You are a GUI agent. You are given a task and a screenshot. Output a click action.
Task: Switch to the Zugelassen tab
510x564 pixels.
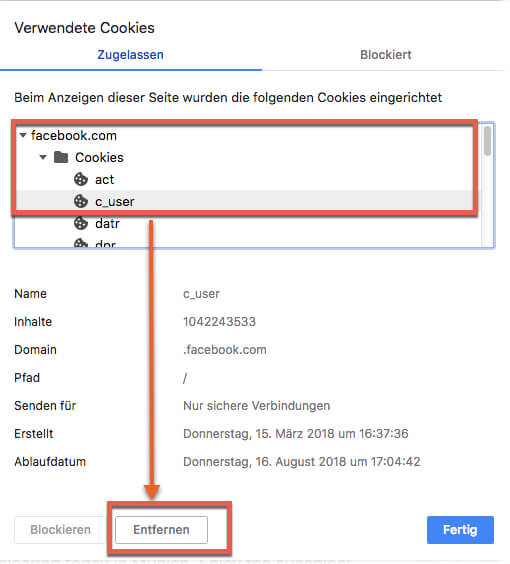131,55
